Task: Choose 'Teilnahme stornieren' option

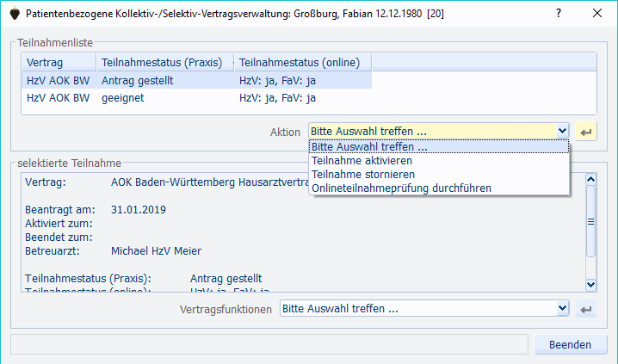Action: 439,175
